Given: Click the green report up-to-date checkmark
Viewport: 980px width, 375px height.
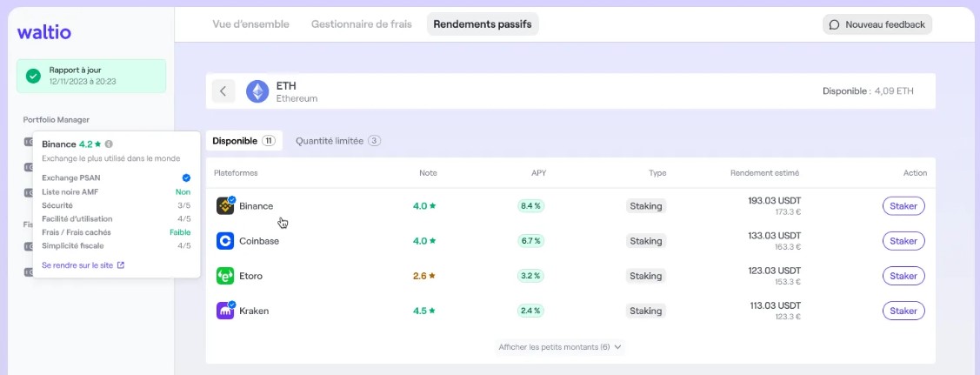Looking at the screenshot, I should click(33, 76).
